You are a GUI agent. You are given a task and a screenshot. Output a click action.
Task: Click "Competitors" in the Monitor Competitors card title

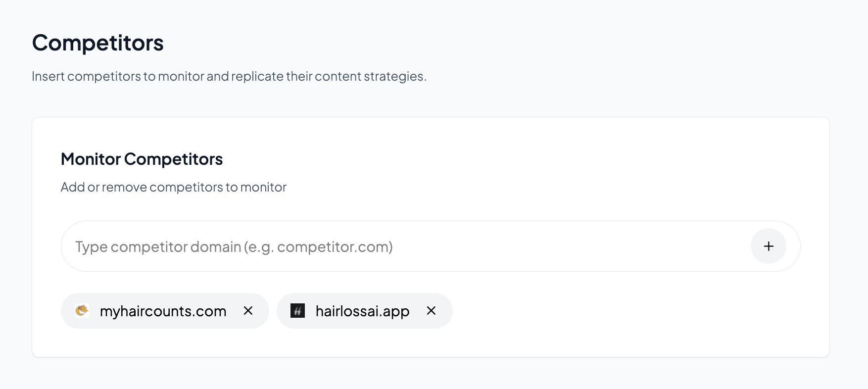[x=173, y=159]
